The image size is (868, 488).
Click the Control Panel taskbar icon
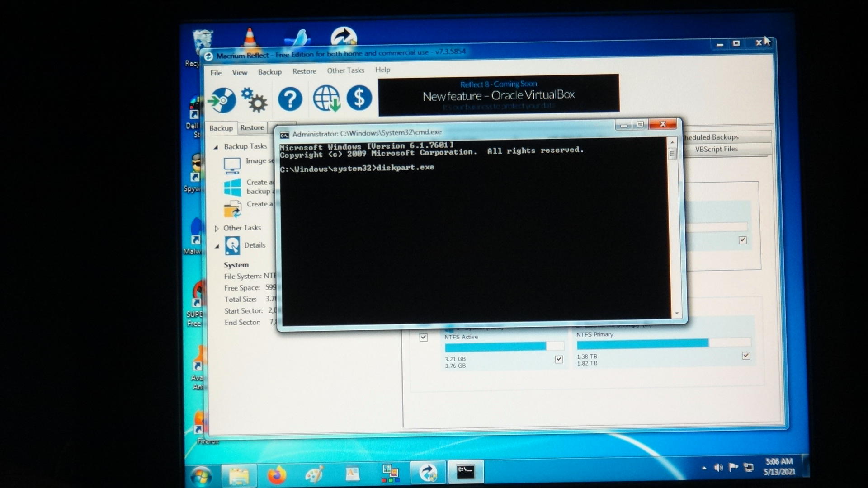[x=390, y=474]
